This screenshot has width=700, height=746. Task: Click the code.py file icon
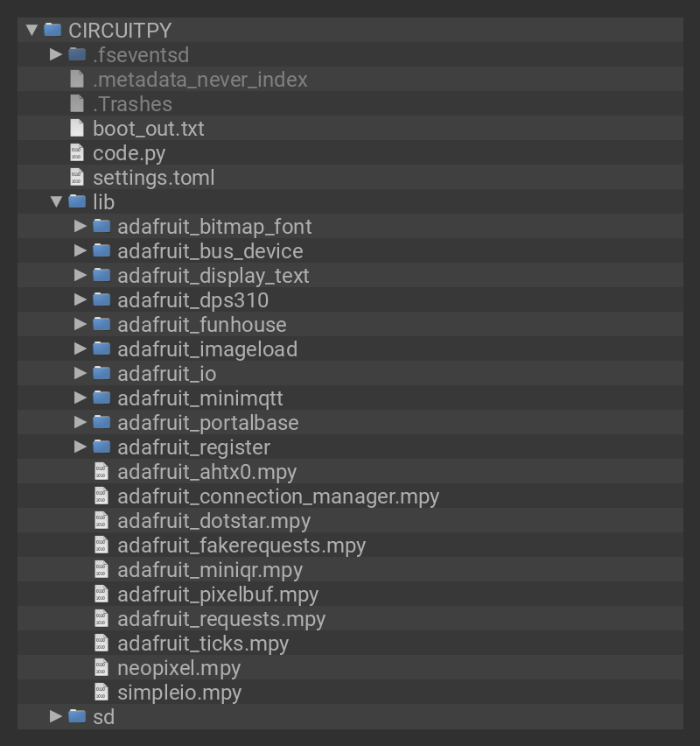[x=77, y=152]
